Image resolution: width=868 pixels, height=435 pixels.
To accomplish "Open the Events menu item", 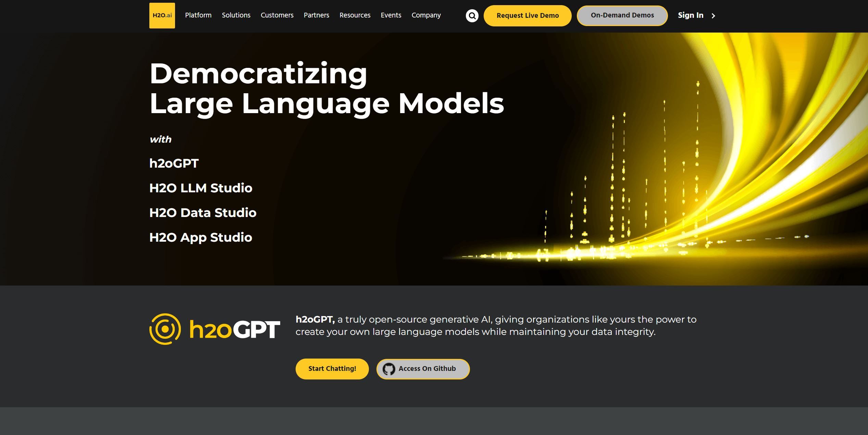I will (391, 15).
